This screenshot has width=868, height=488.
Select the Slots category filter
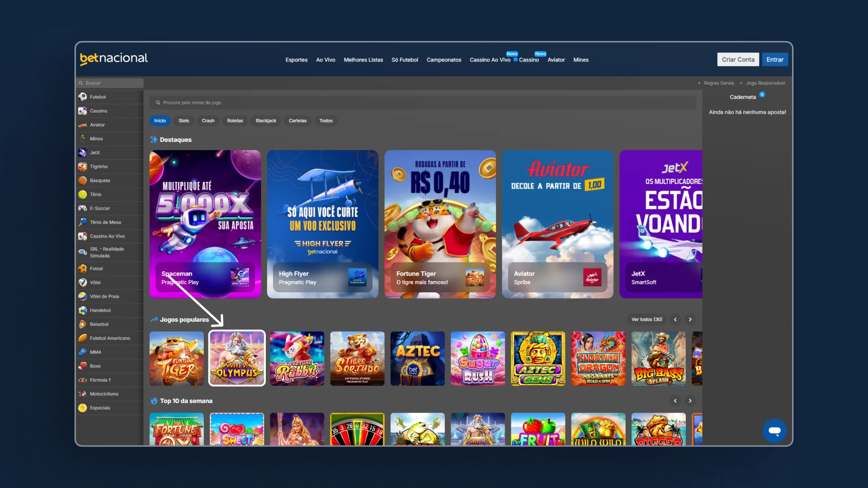click(x=184, y=121)
